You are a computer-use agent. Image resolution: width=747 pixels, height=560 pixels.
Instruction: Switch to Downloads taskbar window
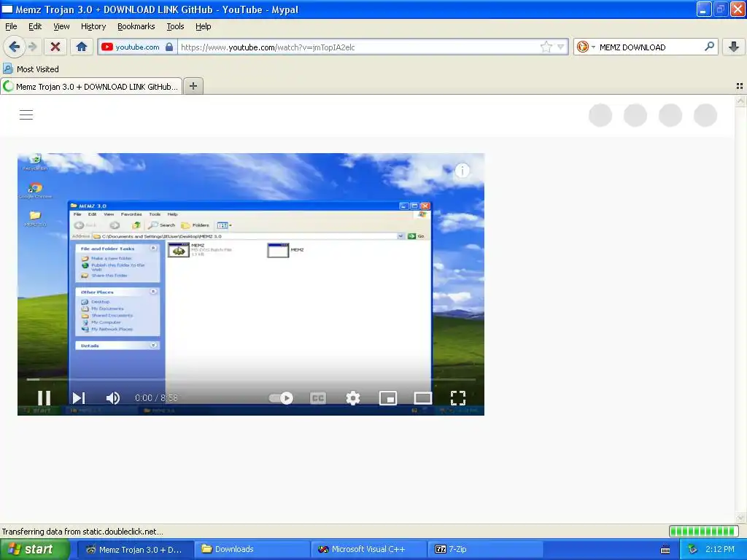252,549
